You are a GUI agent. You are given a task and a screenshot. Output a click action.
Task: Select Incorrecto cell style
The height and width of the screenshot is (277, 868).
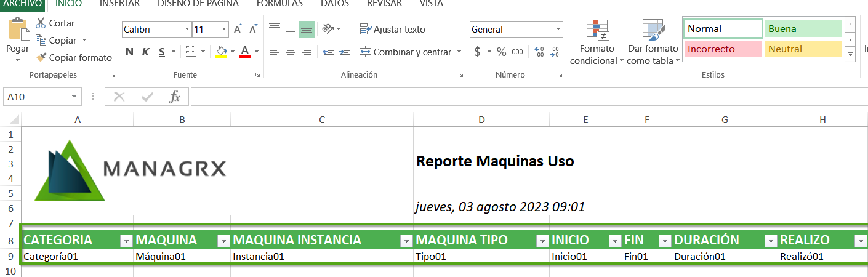tap(723, 49)
